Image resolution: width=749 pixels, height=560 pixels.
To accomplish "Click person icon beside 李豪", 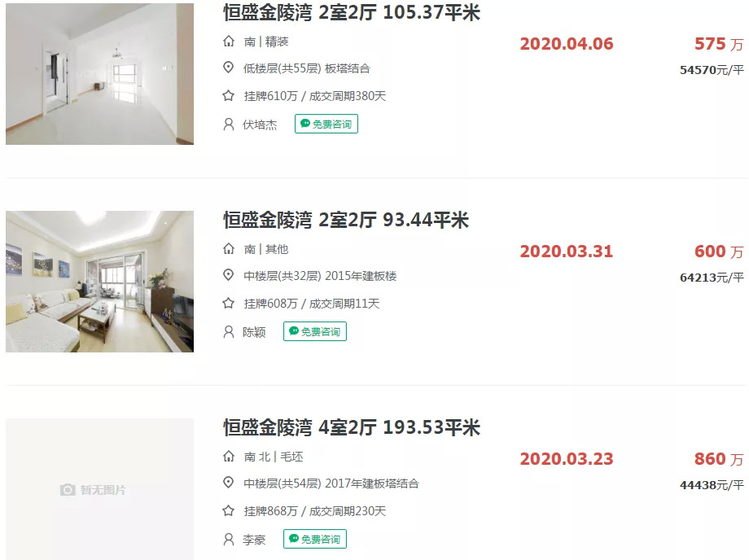I will [x=229, y=540].
